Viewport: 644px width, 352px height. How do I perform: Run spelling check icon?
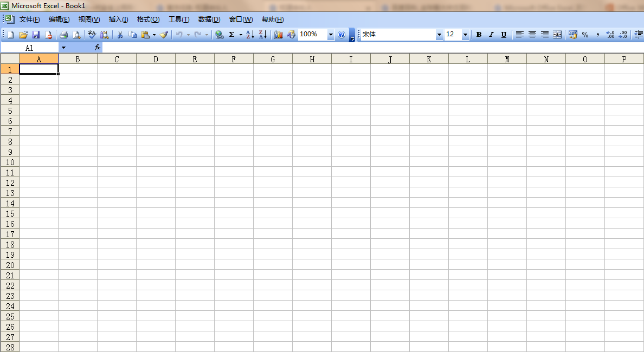pos(92,35)
